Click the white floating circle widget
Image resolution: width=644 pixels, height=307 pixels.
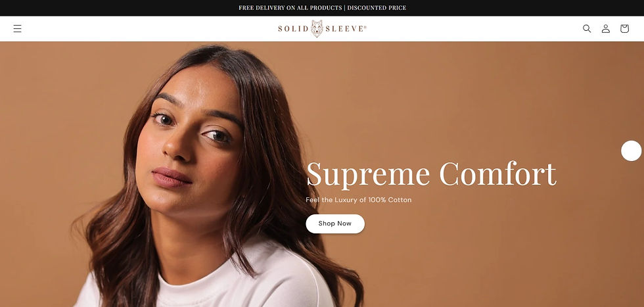coord(632,151)
